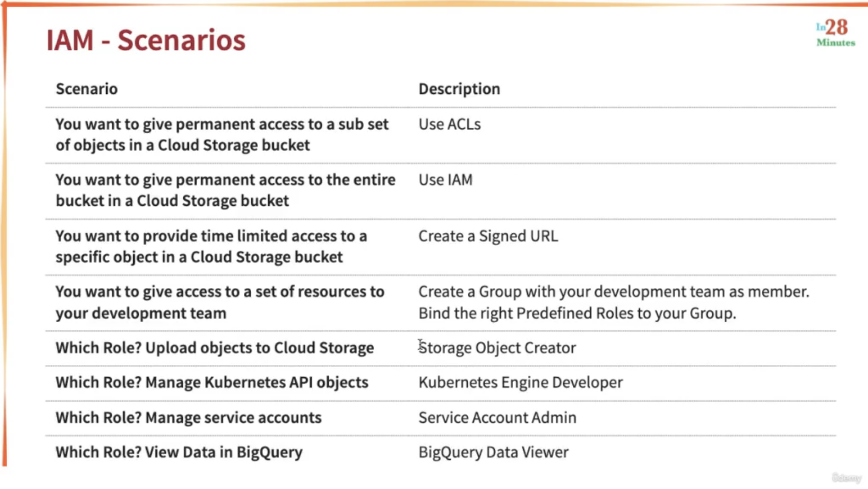Click the Use IAM description cell
Screen dimensions: 868x489
pyautogui.click(x=446, y=180)
